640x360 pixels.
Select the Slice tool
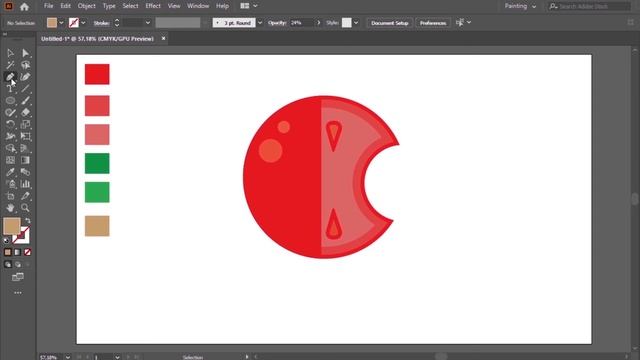pos(25,196)
